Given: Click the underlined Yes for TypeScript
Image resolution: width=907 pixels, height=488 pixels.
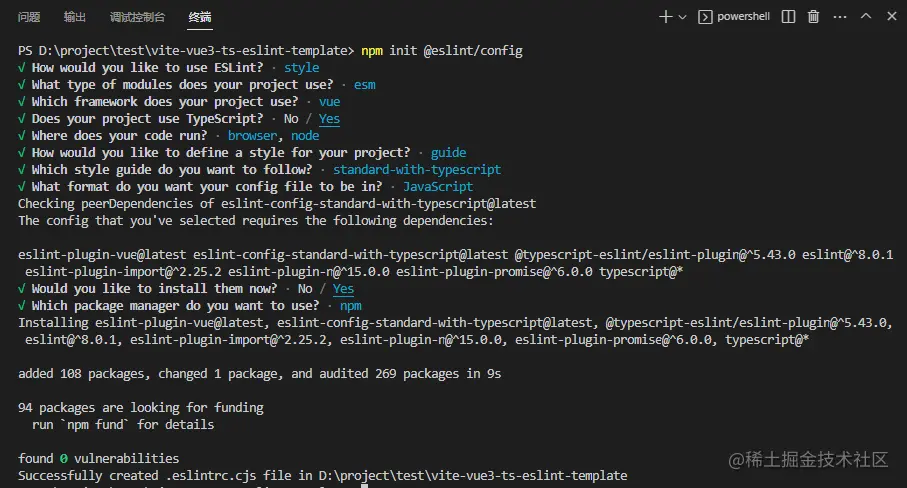Looking at the screenshot, I should pos(329,119).
